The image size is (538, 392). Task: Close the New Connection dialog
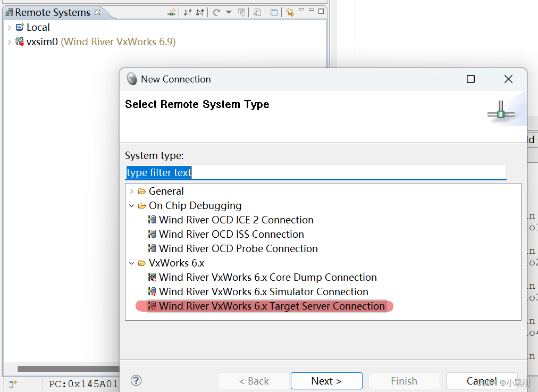click(508, 79)
